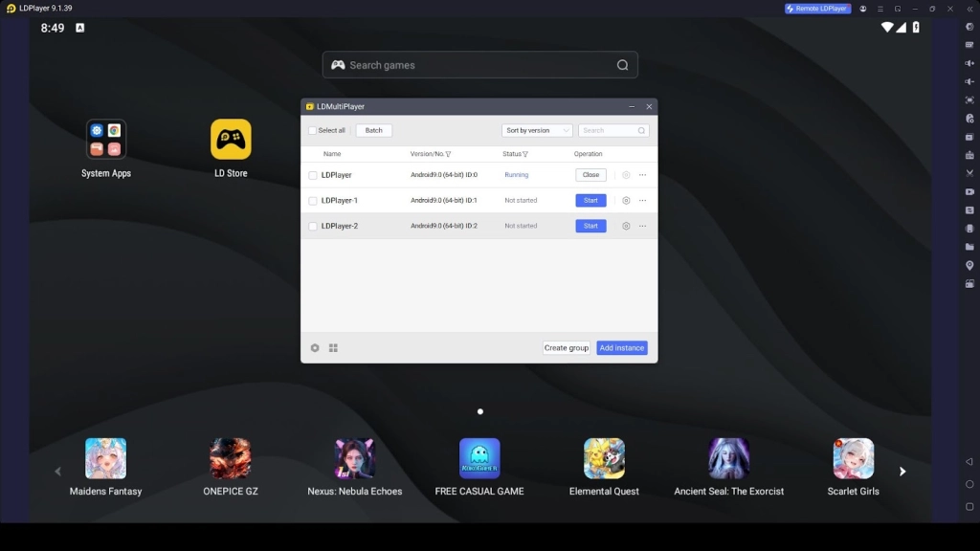This screenshot has width=980, height=551.
Task: Click the Search games input field
Action: click(480, 65)
